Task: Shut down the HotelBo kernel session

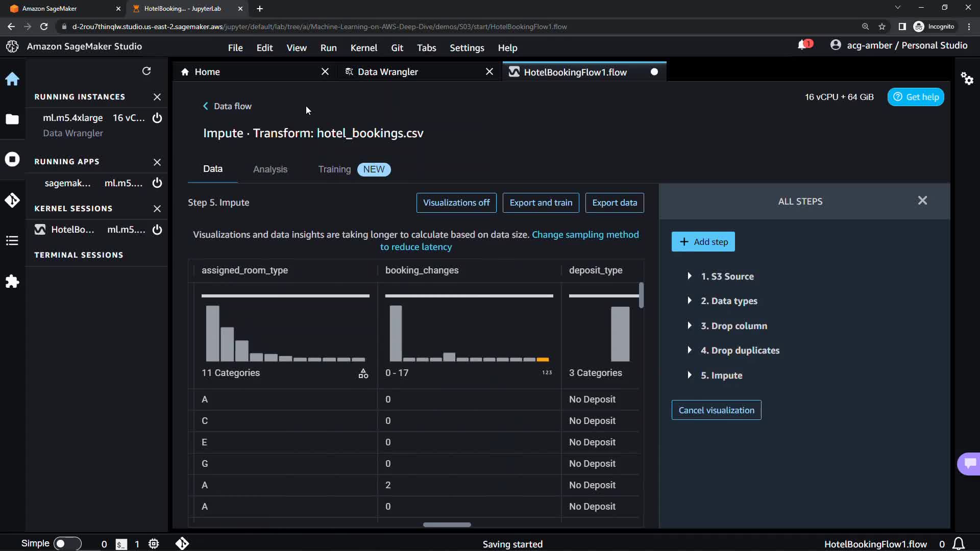Action: tap(157, 230)
